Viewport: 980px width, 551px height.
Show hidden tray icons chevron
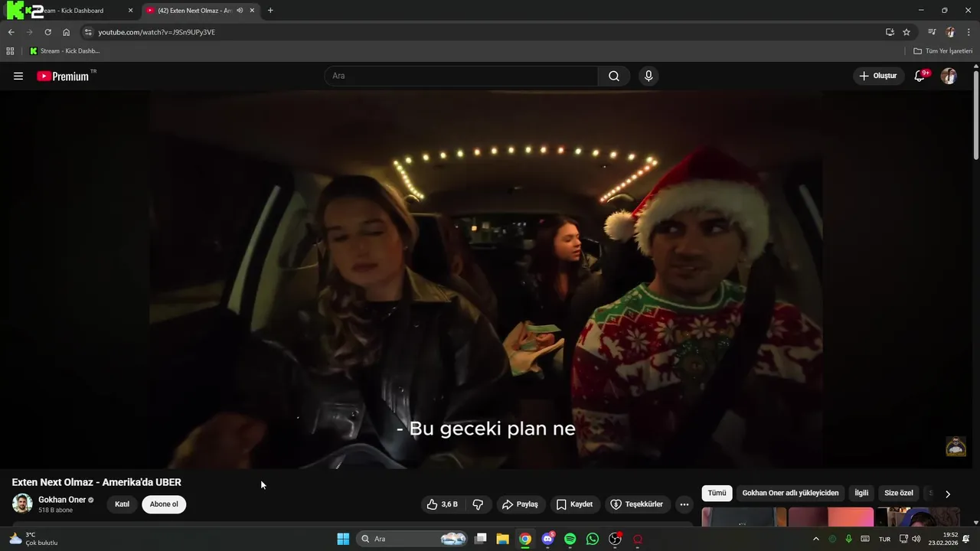coord(816,539)
